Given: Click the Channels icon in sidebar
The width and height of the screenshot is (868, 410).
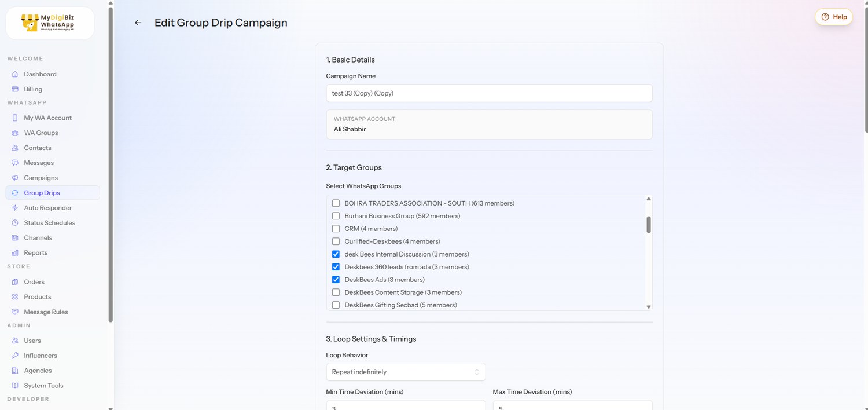Looking at the screenshot, I should [15, 238].
